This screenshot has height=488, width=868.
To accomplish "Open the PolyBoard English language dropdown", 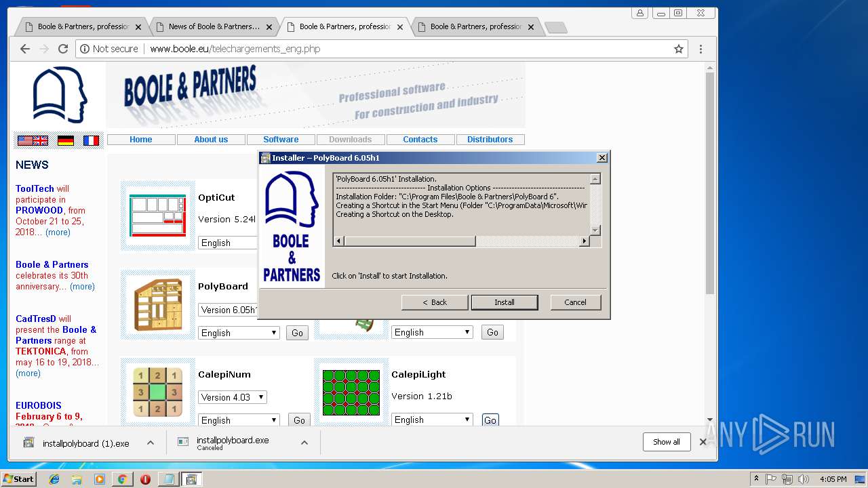I will click(x=239, y=333).
